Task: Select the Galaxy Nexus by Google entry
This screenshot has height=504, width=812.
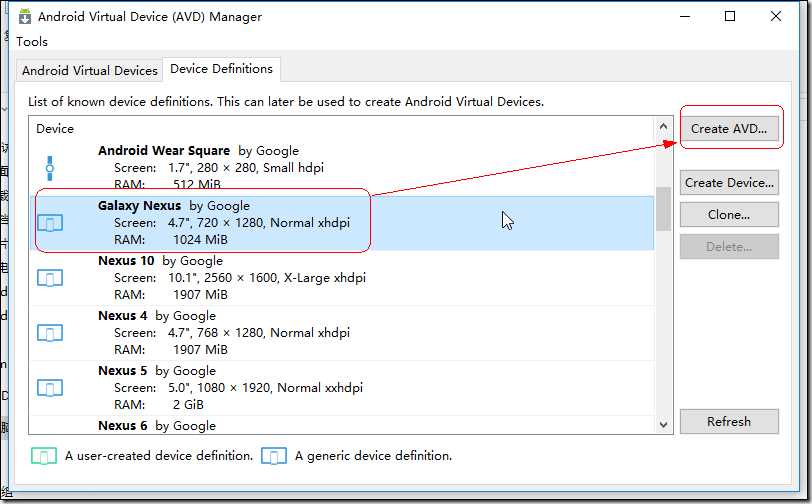Action: click(x=342, y=223)
